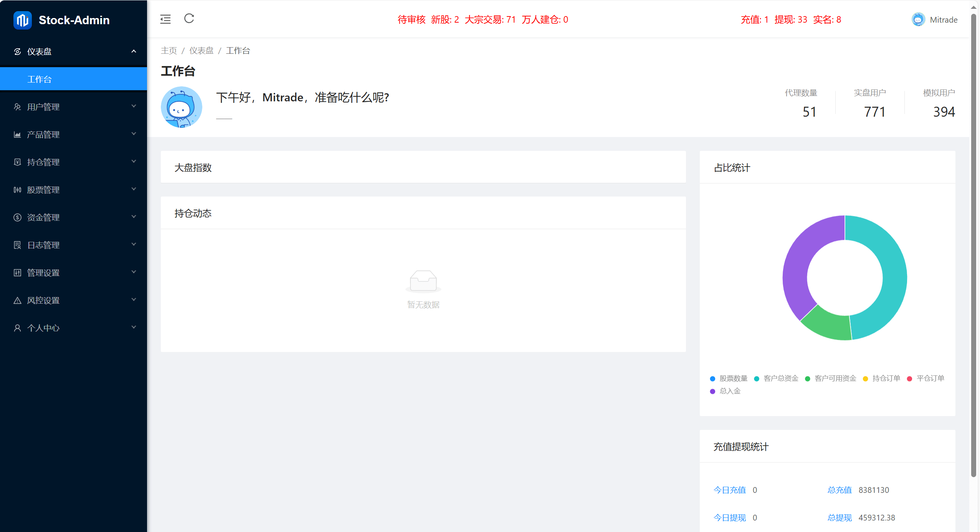
Task: Click the sidebar collapse toggle icon
Action: 165,19
